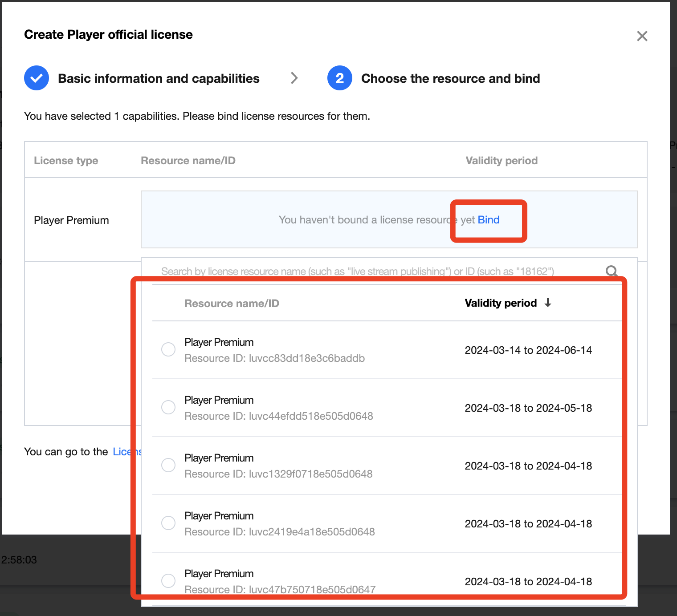Select resource luvc44efdd518e505d0648 radio button

point(168,407)
